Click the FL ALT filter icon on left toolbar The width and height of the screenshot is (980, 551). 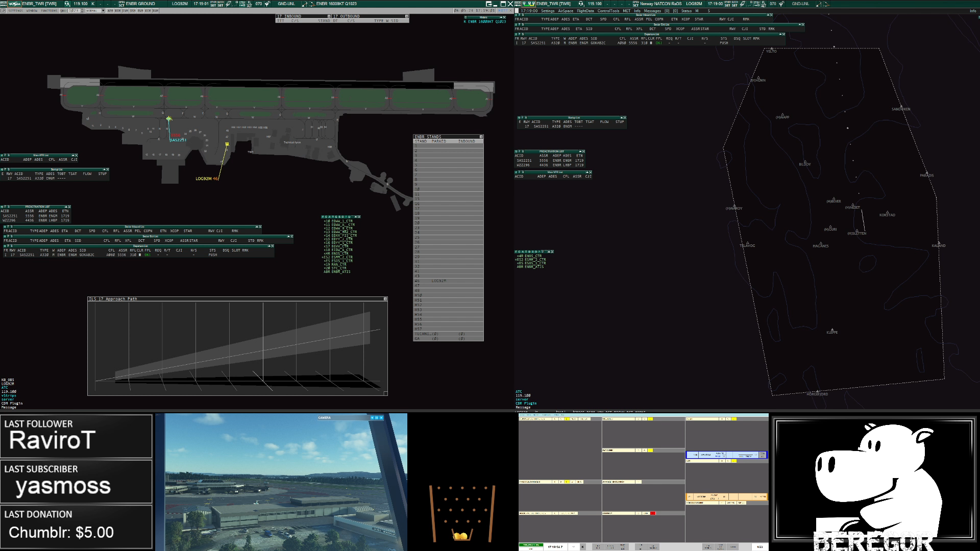coord(250,4)
